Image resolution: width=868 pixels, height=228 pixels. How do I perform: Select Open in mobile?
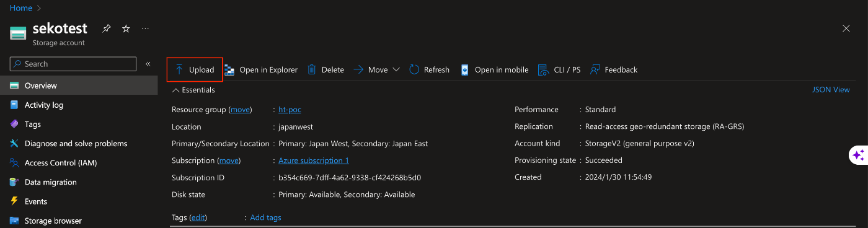click(494, 69)
